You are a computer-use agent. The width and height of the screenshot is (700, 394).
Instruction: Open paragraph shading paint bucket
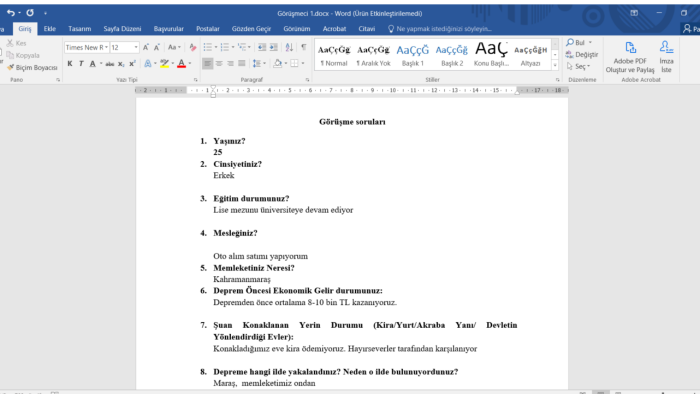pos(278,64)
